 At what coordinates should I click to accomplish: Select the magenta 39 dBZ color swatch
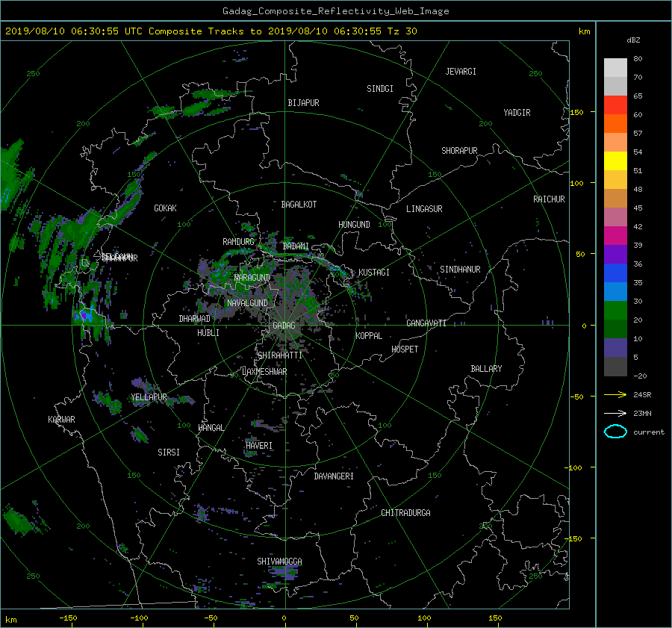615,235
